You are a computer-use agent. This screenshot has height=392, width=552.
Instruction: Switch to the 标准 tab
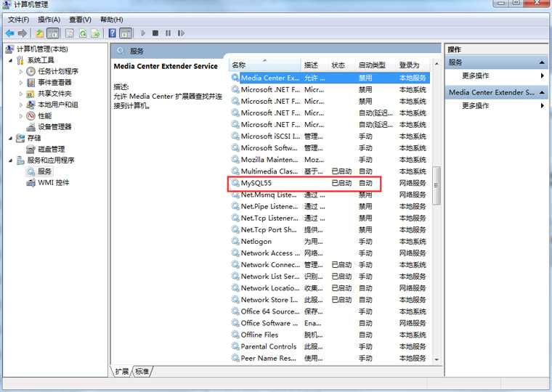click(142, 371)
